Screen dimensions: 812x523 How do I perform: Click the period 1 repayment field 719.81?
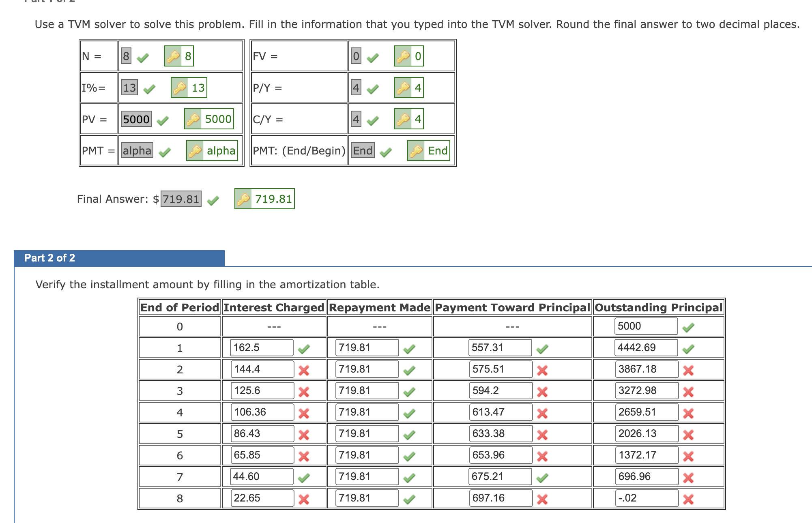coord(367,347)
